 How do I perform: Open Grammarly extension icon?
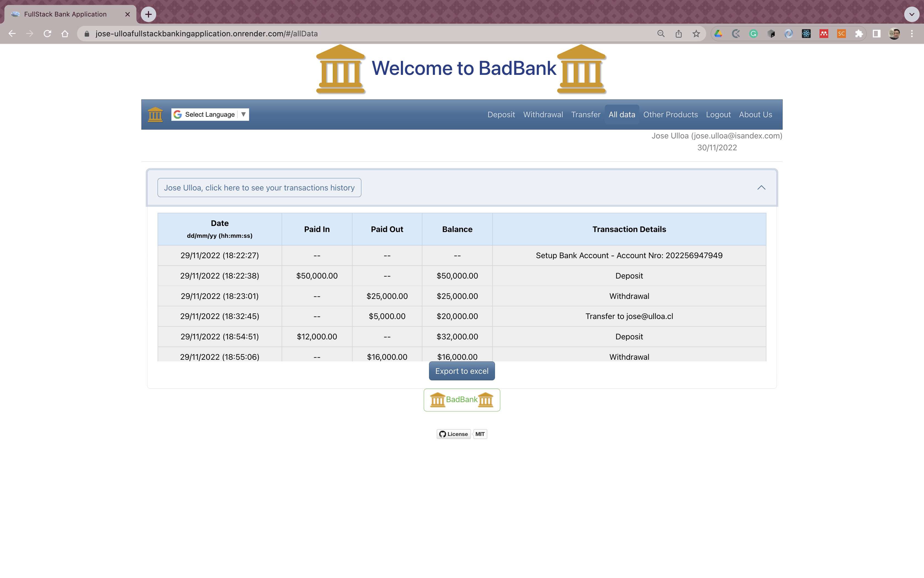pos(753,34)
